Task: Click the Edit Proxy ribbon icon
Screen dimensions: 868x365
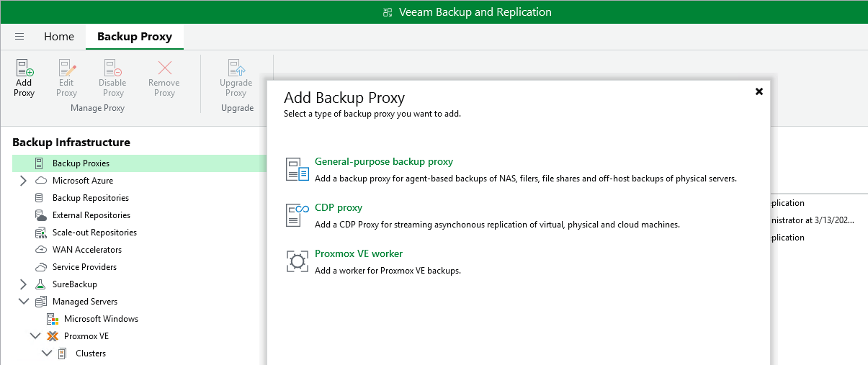Action: click(x=67, y=68)
